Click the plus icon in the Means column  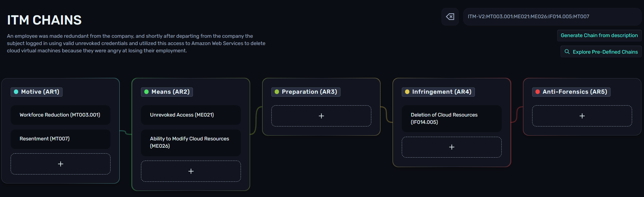[x=191, y=171]
